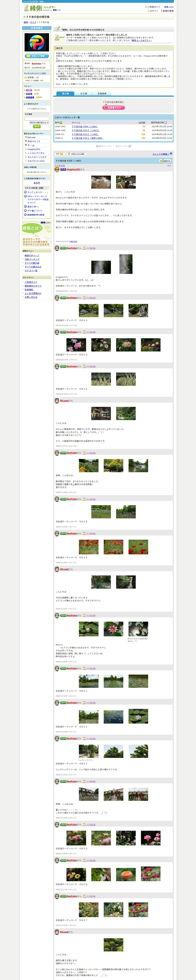Open thread ＦＰ友の会 その２ (☆661)

coord(85,134)
